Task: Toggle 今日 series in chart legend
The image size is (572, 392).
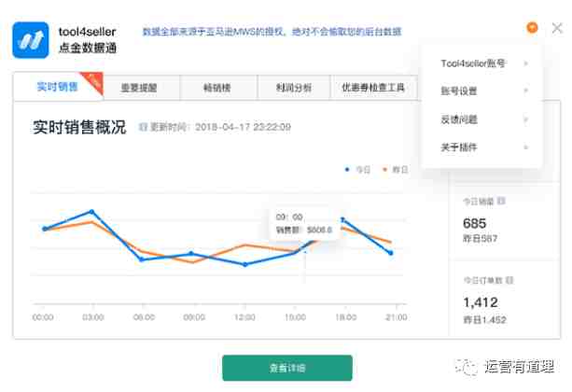Action: (x=357, y=170)
